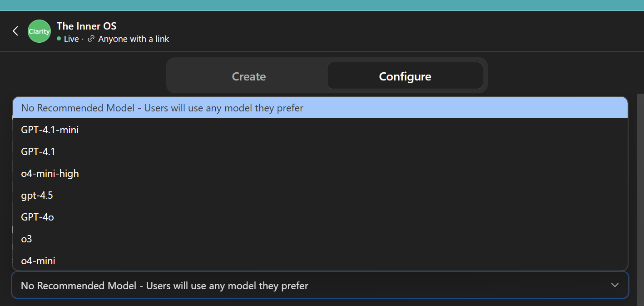
Task: Select GPT-4o from the dropdown list
Action: point(320,217)
